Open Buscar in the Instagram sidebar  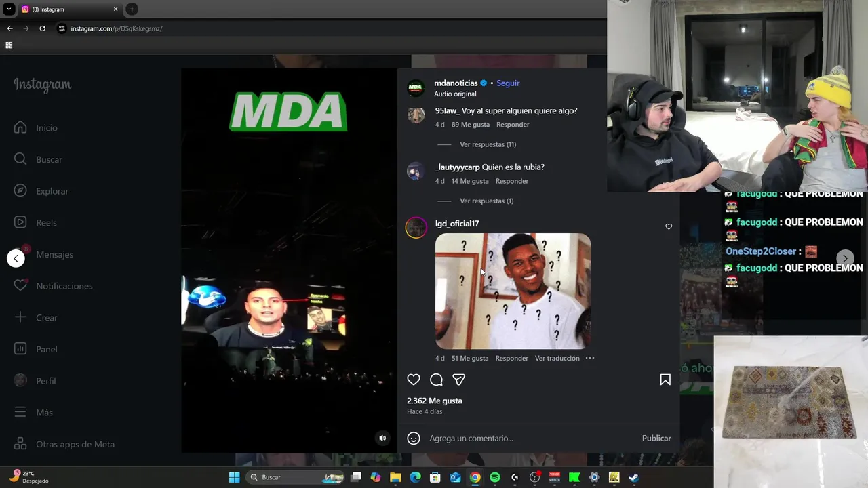click(38, 159)
